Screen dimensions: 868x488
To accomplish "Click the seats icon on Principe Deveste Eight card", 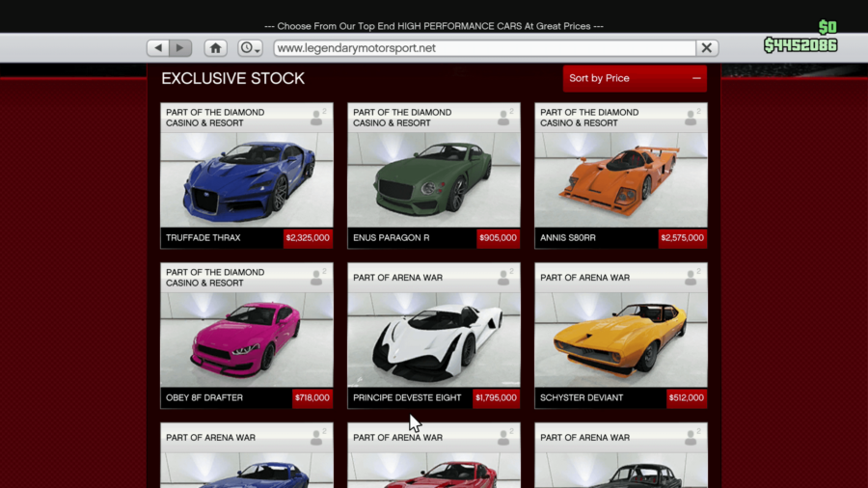I will point(504,277).
